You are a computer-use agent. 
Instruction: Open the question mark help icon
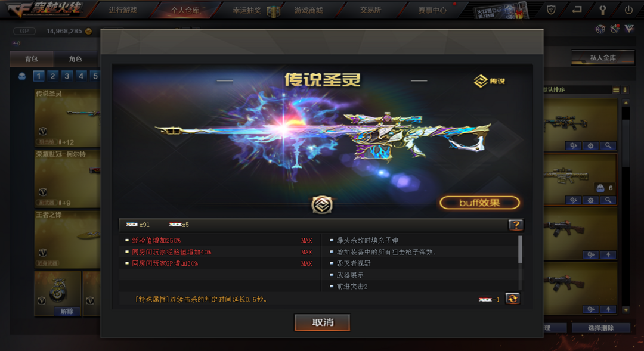516,225
